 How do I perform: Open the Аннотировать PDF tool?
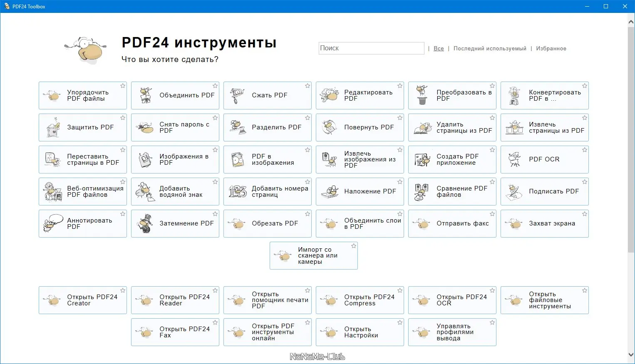pos(83,224)
